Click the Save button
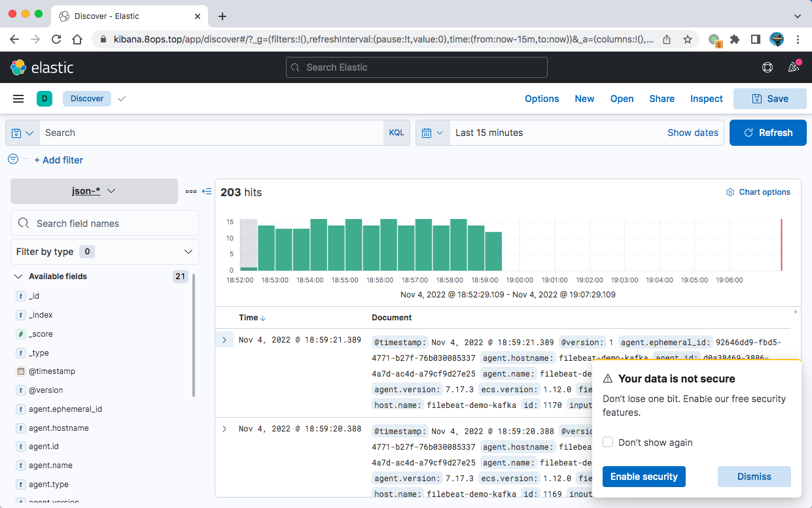 (770, 99)
